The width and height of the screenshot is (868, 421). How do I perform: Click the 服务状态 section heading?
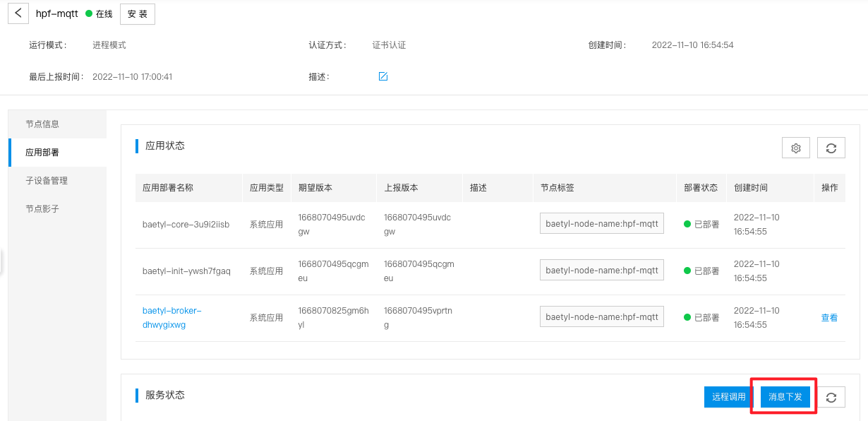coord(165,395)
